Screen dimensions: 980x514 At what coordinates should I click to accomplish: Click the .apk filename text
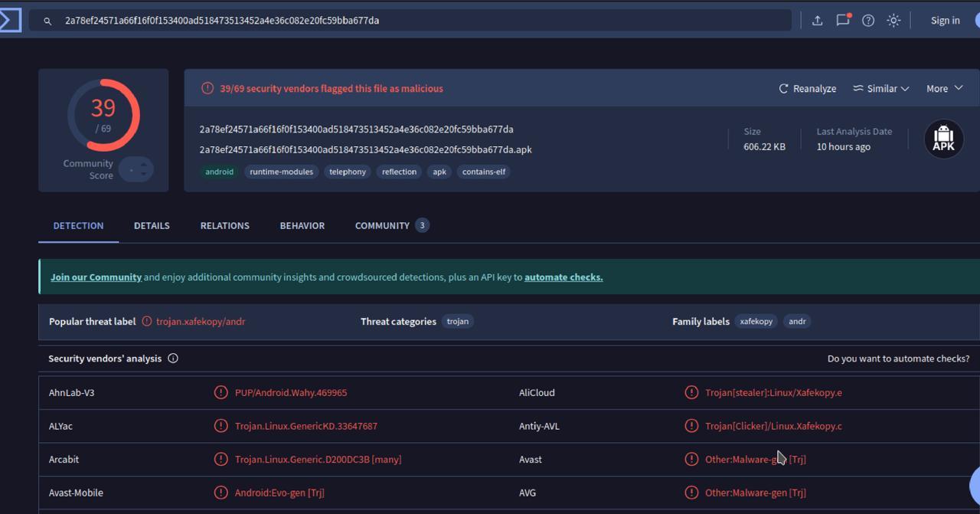point(366,149)
